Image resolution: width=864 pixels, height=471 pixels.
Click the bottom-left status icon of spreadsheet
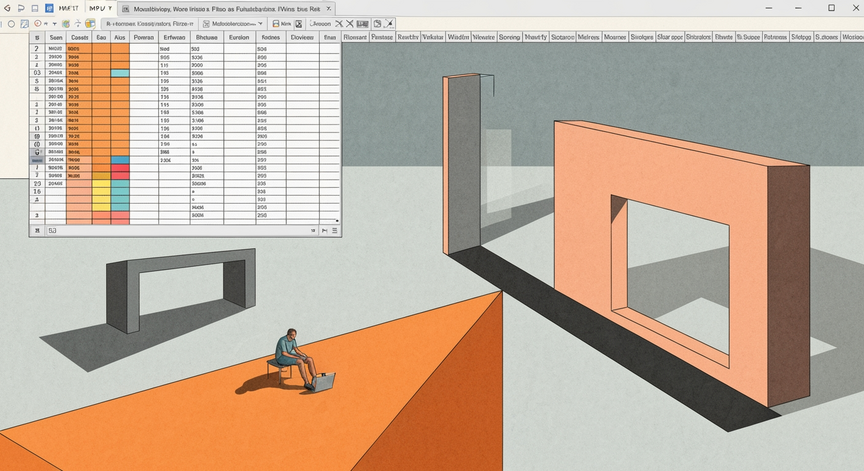click(37, 230)
